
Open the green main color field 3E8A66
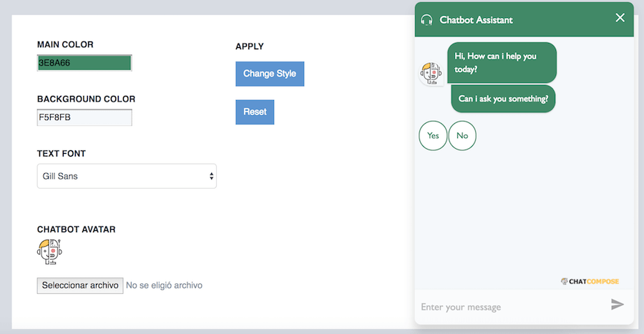point(84,63)
